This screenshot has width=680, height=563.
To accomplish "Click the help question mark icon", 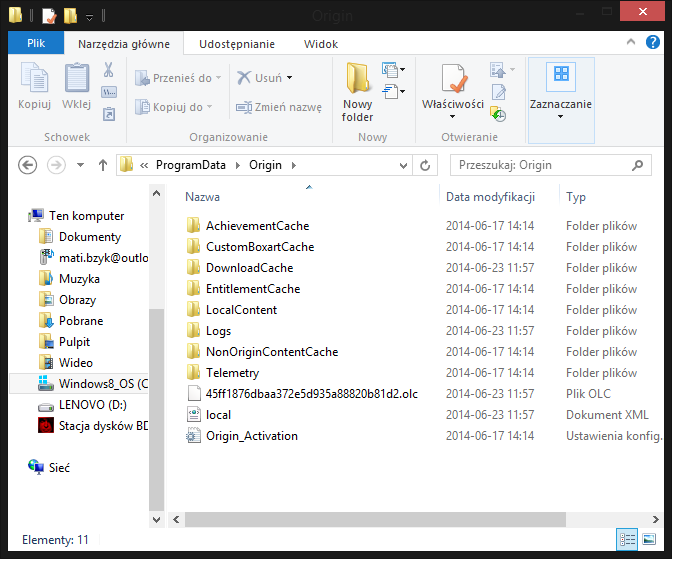I will 652,42.
